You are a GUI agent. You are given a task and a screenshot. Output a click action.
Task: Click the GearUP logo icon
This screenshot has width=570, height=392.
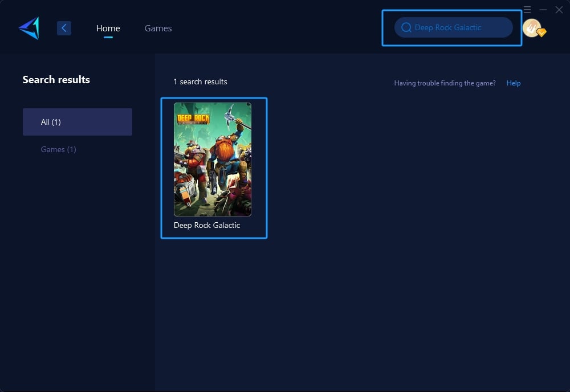pyautogui.click(x=29, y=28)
